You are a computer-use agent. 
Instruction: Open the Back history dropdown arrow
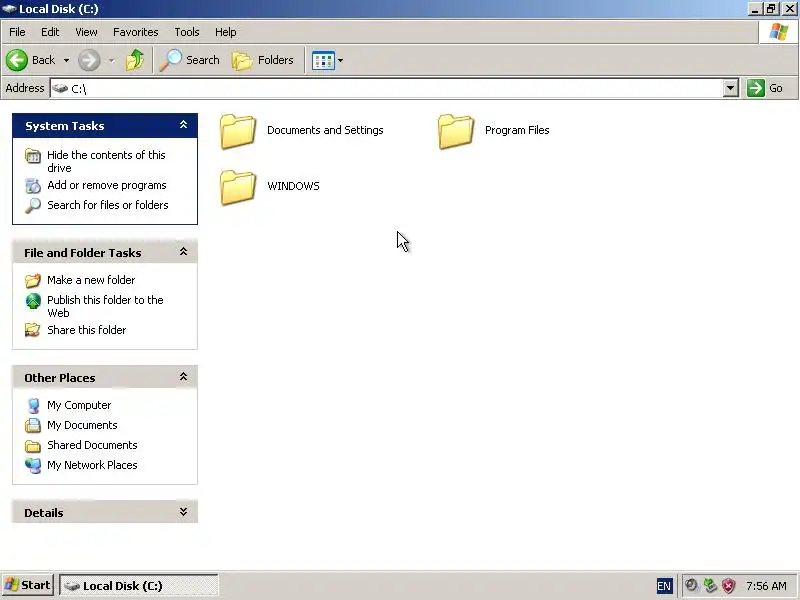(66, 61)
